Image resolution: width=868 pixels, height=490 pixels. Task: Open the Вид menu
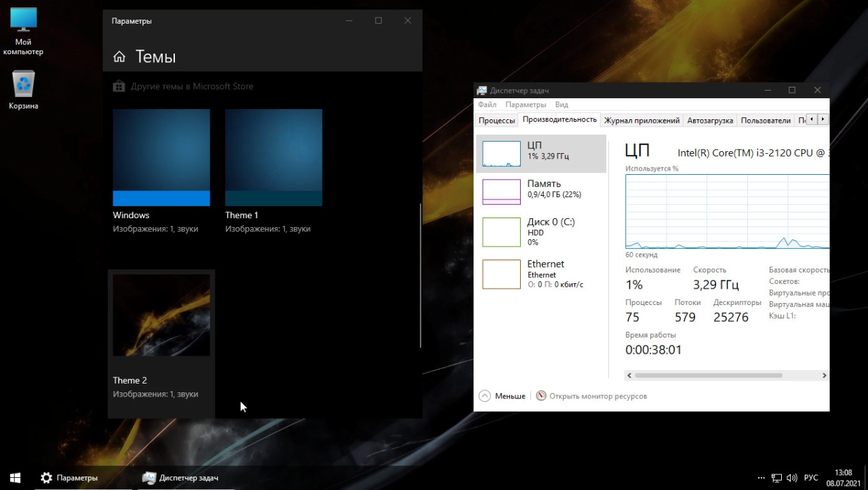(x=561, y=104)
